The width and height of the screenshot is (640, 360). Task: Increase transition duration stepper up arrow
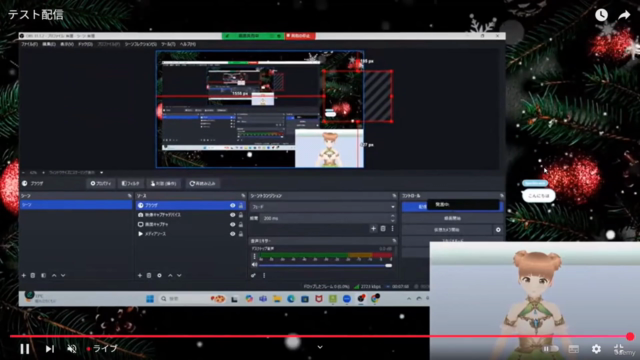tap(393, 216)
